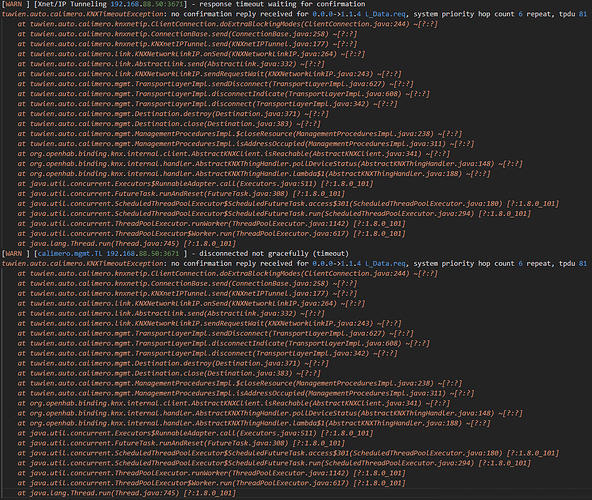Viewport: 592px width, 500px height.
Task: Click the second isAddressOccupied stack frame
Action: pos(246,393)
